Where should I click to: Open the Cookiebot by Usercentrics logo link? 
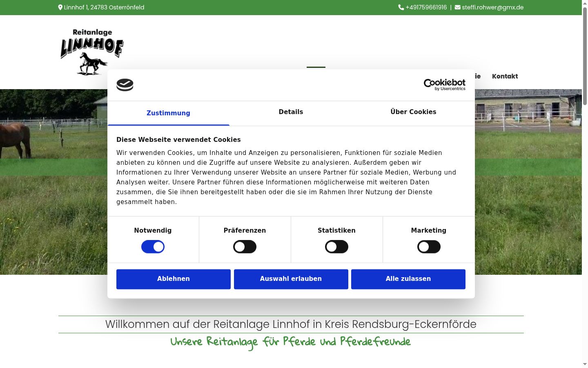pyautogui.click(x=445, y=85)
